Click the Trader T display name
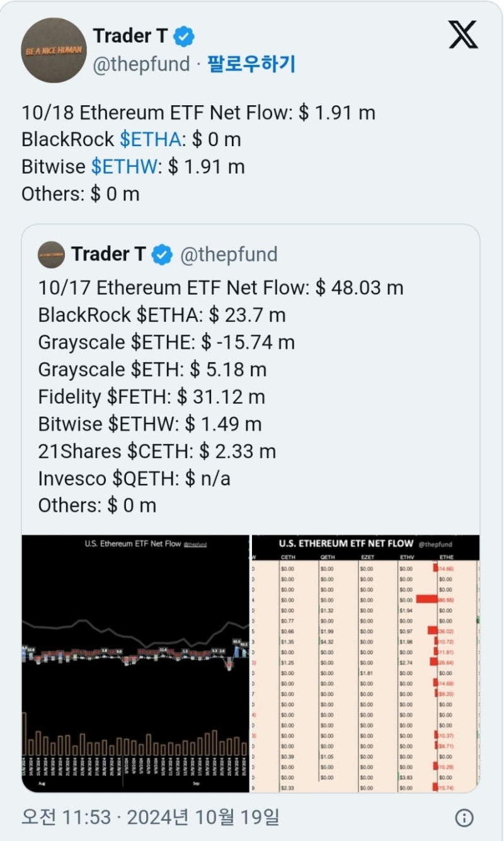 [x=130, y=36]
